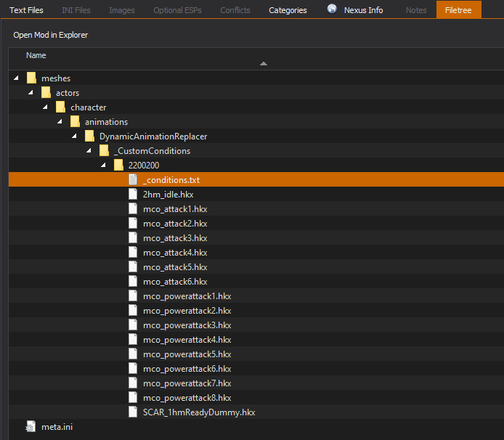Click the _CustomConditions folder icon
The height and width of the screenshot is (440, 504).
pos(104,150)
